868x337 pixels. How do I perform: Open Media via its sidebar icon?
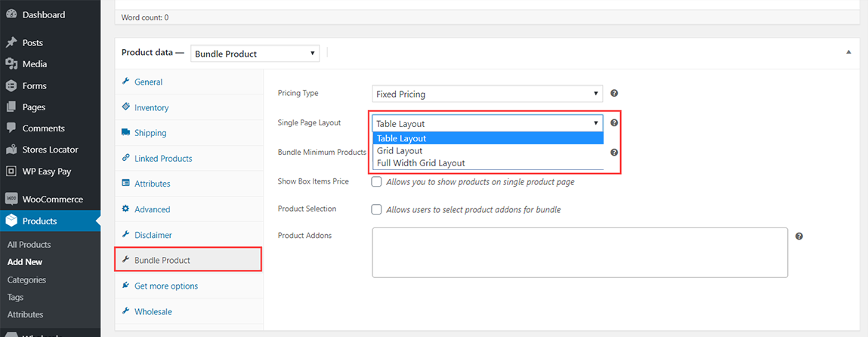11,64
